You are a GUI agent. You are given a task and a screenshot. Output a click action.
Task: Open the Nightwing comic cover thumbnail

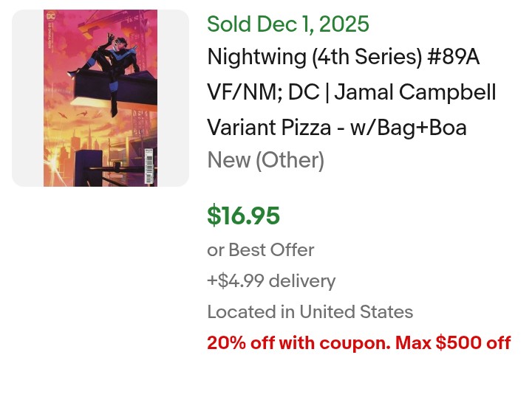(100, 98)
